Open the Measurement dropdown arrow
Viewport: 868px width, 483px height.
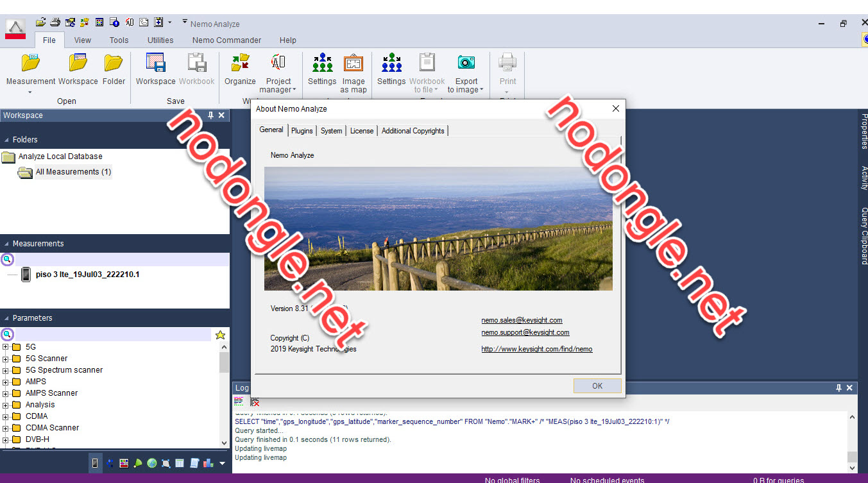pos(30,92)
